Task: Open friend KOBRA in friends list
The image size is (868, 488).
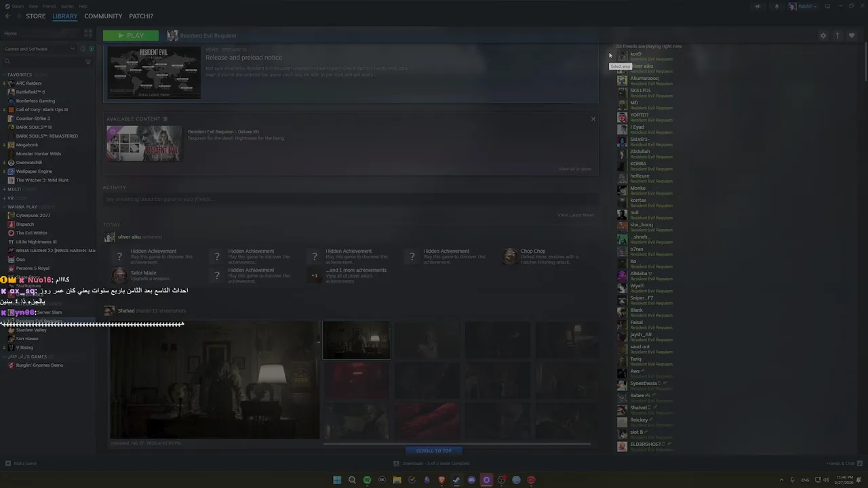Action: click(x=644, y=166)
